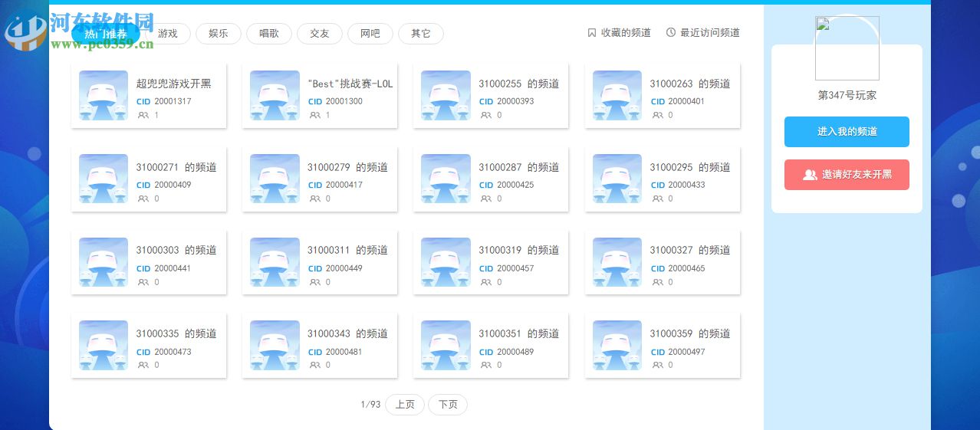Open channel 31000351 的频道
Image resolution: width=980 pixels, height=430 pixels.
[491, 346]
